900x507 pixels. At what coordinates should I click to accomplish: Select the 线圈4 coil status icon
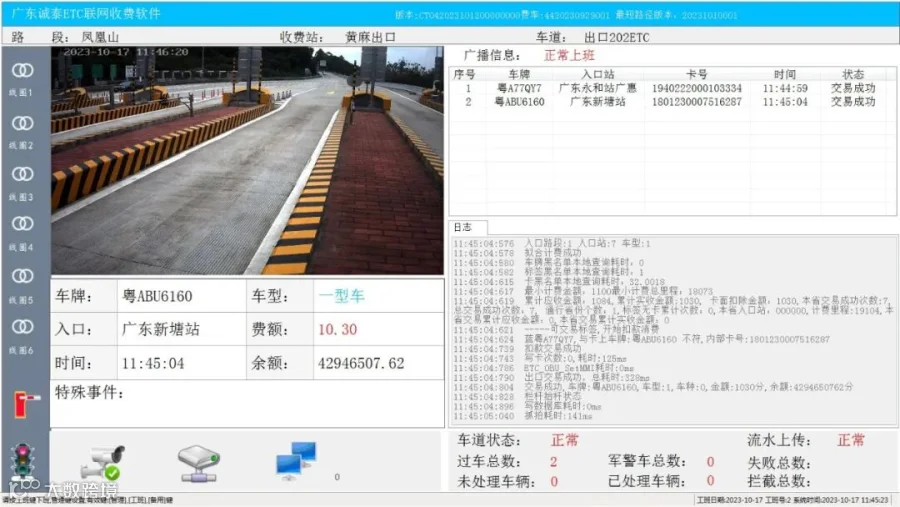click(22, 224)
